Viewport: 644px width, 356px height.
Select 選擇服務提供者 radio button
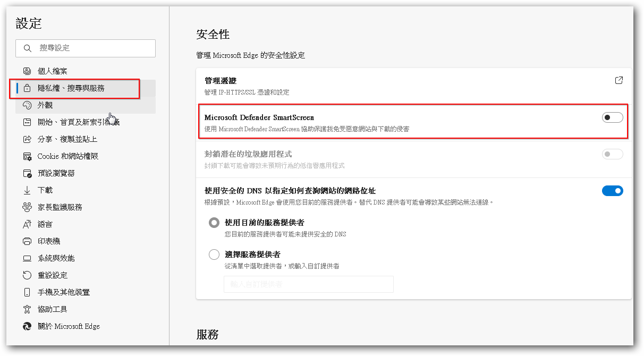coord(214,255)
